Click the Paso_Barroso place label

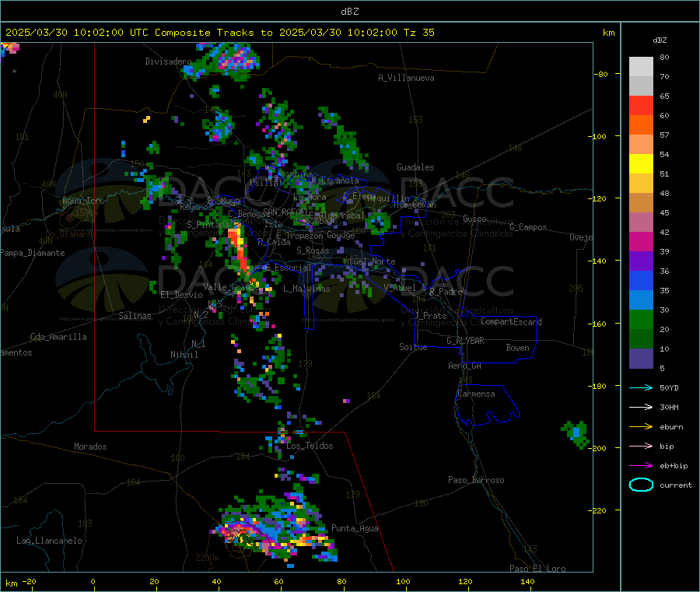(476, 481)
